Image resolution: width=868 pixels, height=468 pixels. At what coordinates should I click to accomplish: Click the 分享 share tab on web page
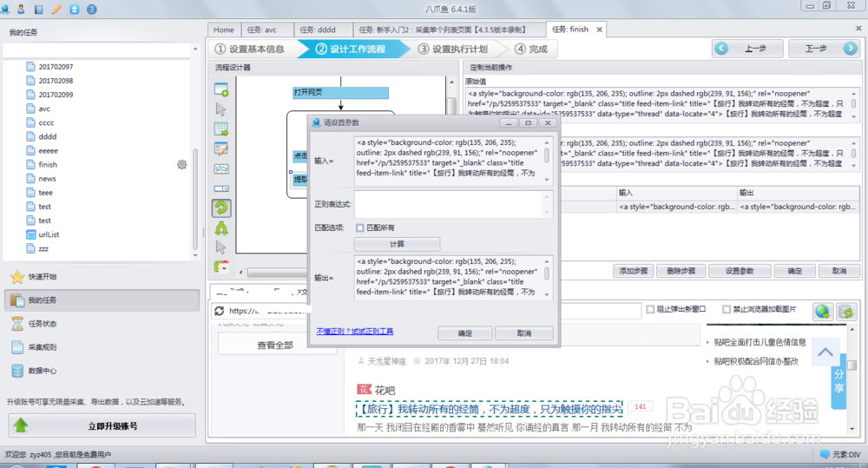tap(839, 381)
